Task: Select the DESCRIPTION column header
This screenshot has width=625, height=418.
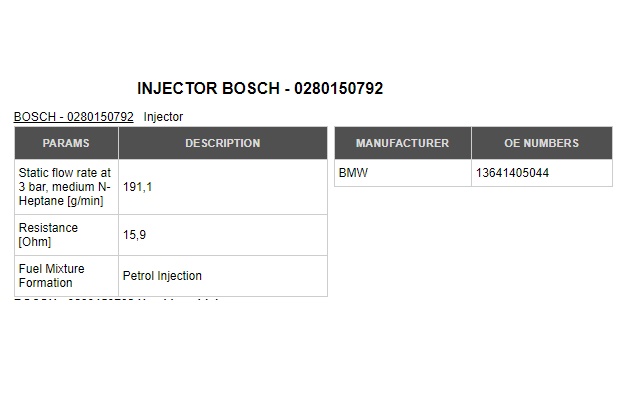Action: 223,143
